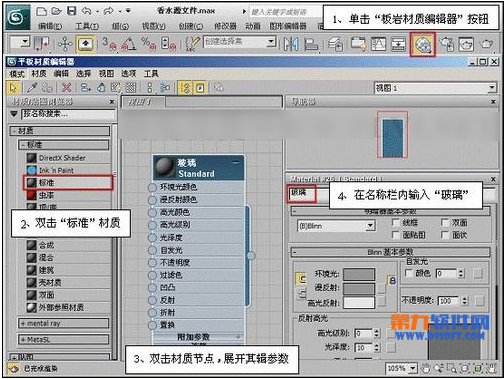Image resolution: width=504 pixels, height=379 pixels.
Task: Click the 附加参数 bar on the node
Action: (x=198, y=337)
